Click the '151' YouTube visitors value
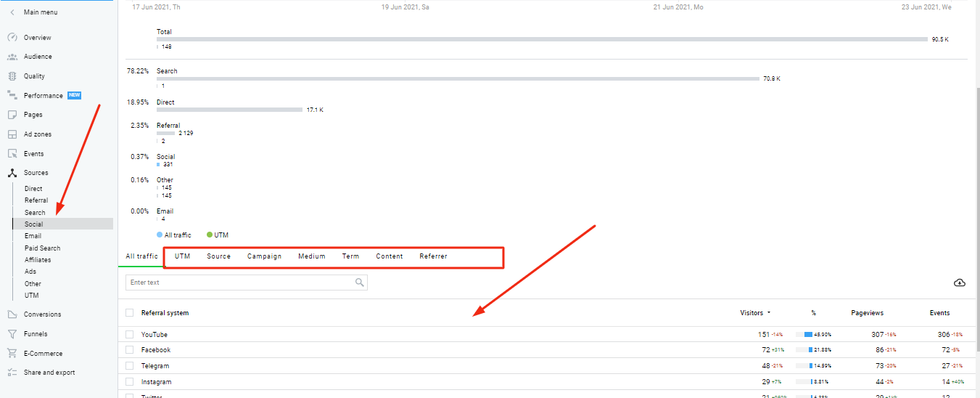The width and height of the screenshot is (980, 398). pyautogui.click(x=764, y=335)
